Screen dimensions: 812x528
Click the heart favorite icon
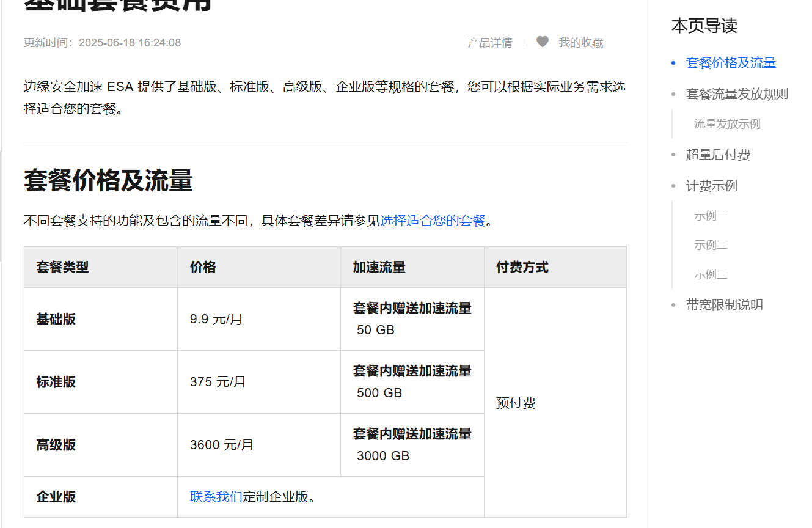point(542,42)
